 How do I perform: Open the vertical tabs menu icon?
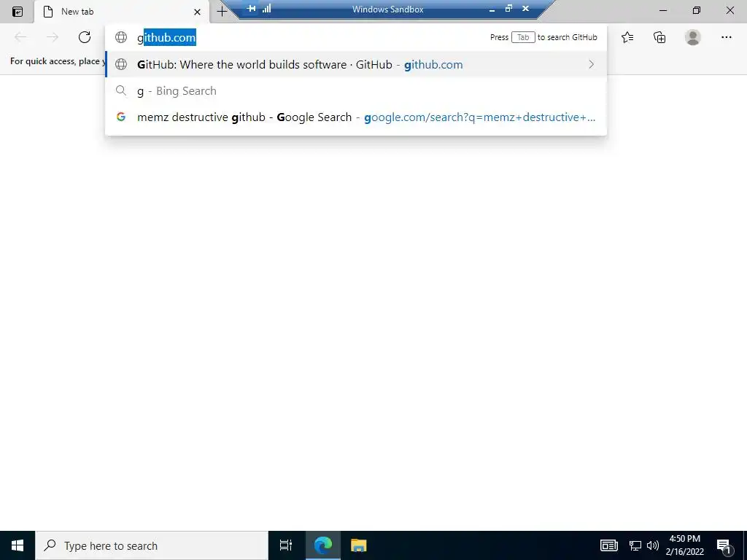coord(18,12)
